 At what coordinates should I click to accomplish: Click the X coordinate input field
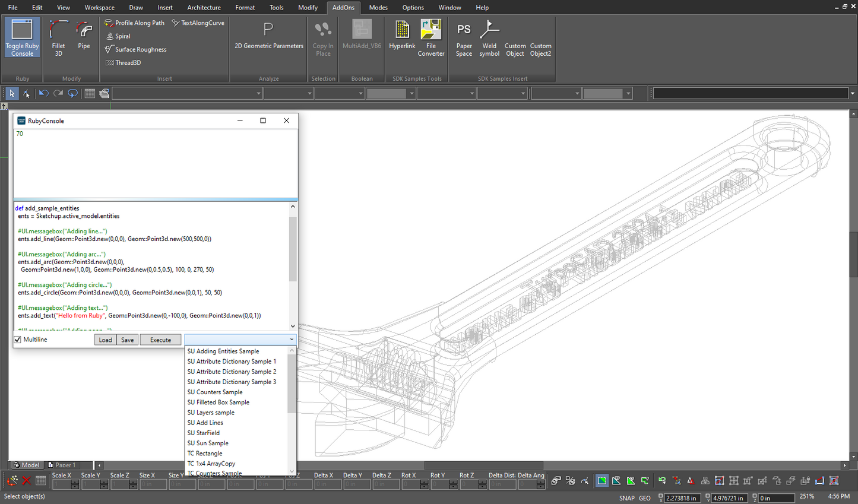pos(681,498)
